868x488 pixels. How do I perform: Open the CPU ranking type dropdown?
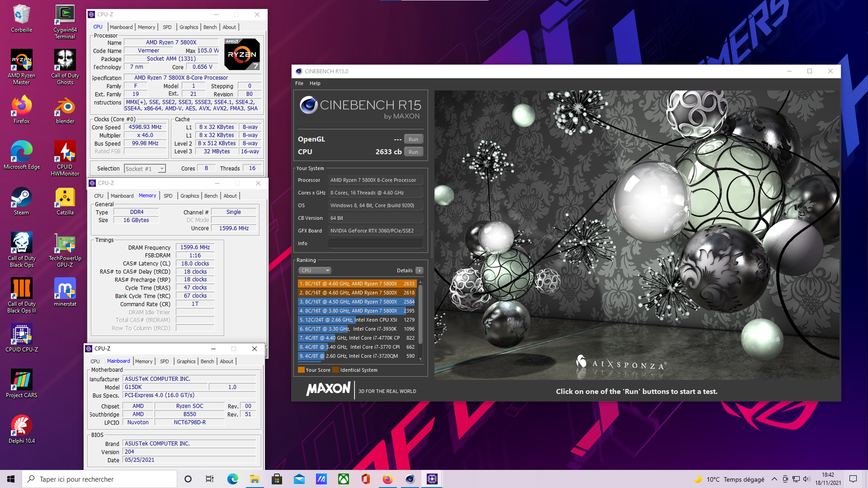click(x=315, y=270)
